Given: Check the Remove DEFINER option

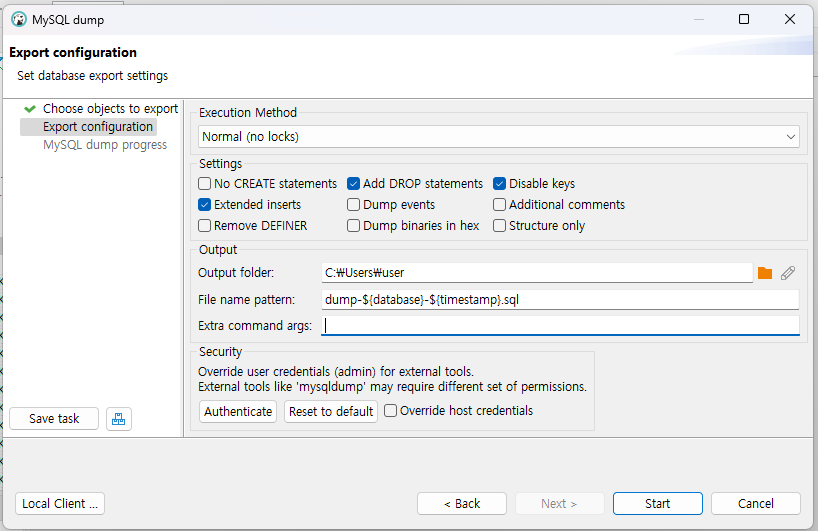Looking at the screenshot, I should (x=204, y=225).
